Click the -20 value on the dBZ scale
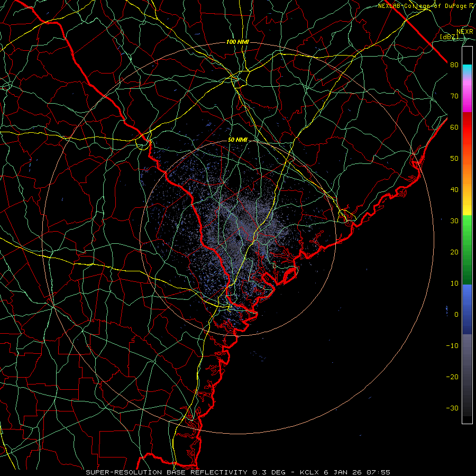The height and width of the screenshot is (476, 476). 452,377
